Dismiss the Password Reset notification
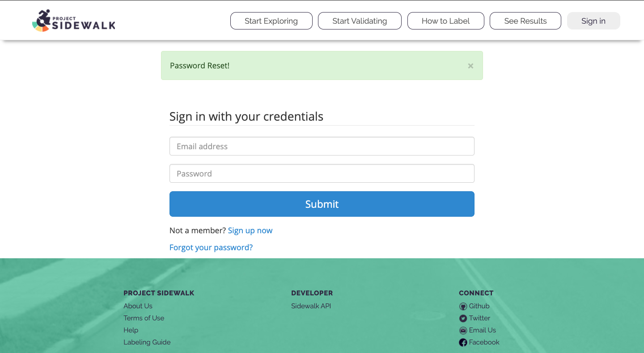This screenshot has height=353, width=644. pyautogui.click(x=470, y=66)
